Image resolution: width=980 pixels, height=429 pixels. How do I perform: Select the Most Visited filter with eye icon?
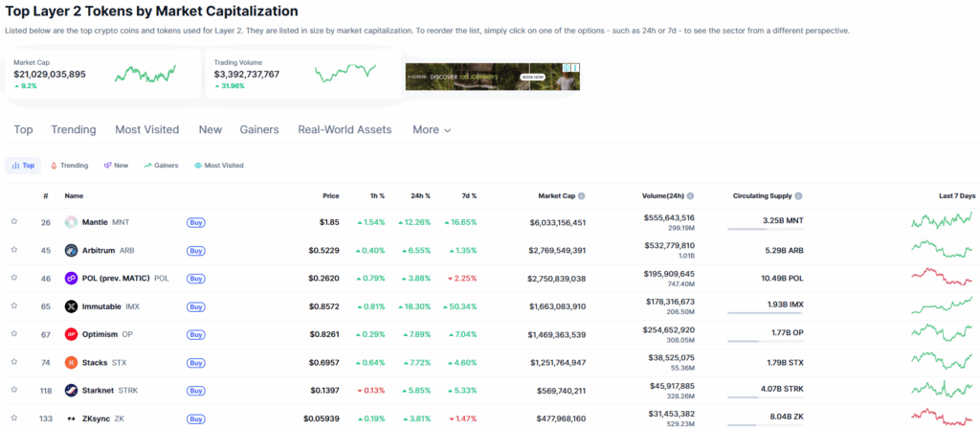[x=219, y=165]
